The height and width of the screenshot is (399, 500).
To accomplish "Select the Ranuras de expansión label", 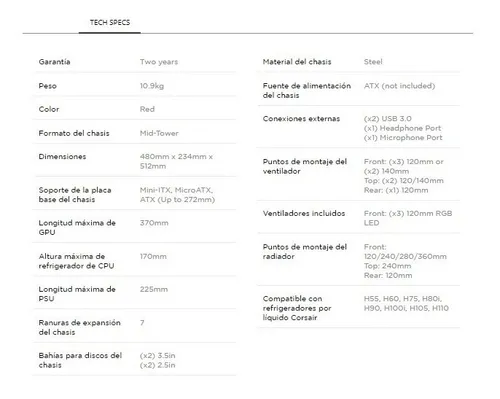I will (x=79, y=327).
